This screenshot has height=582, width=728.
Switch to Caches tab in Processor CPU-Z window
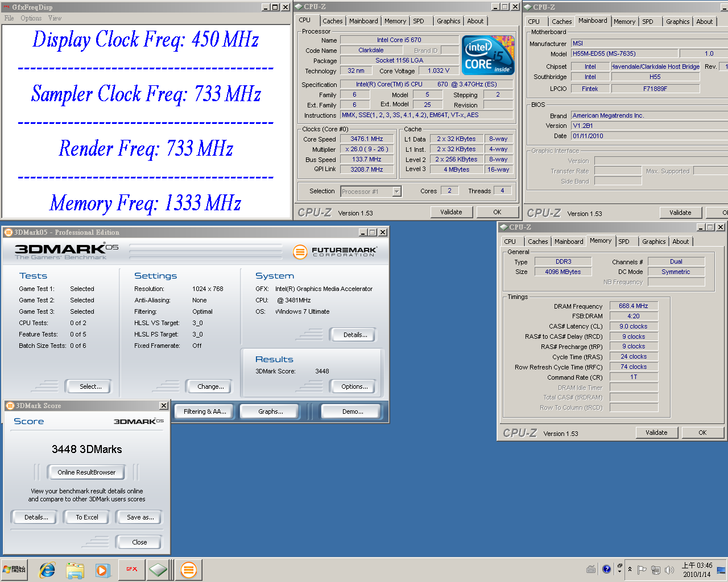(x=333, y=21)
